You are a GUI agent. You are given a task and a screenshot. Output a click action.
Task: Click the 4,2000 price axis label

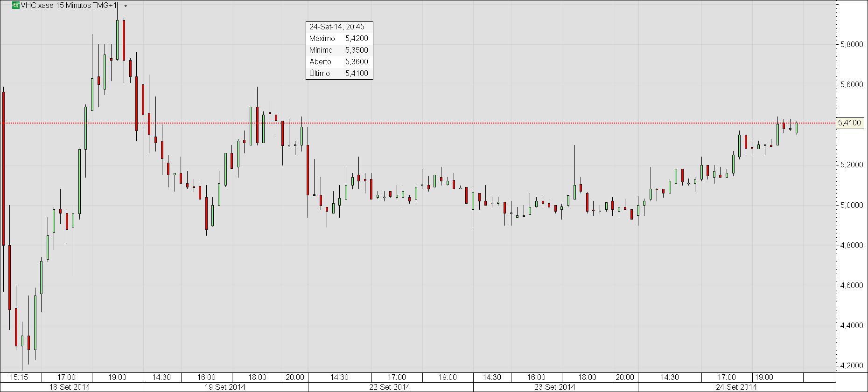click(x=851, y=366)
